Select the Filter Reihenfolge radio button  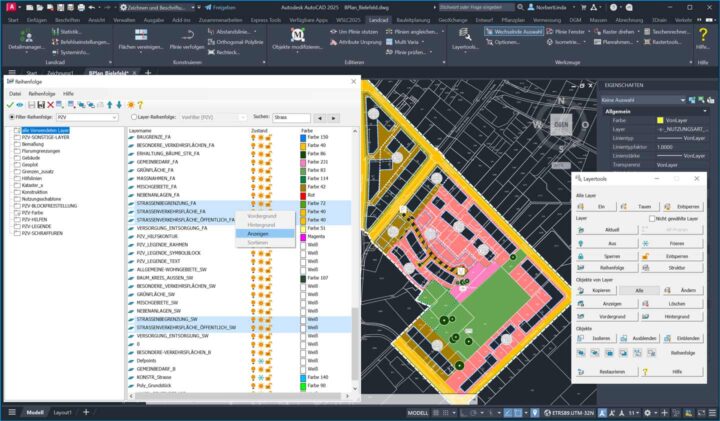click(12, 117)
